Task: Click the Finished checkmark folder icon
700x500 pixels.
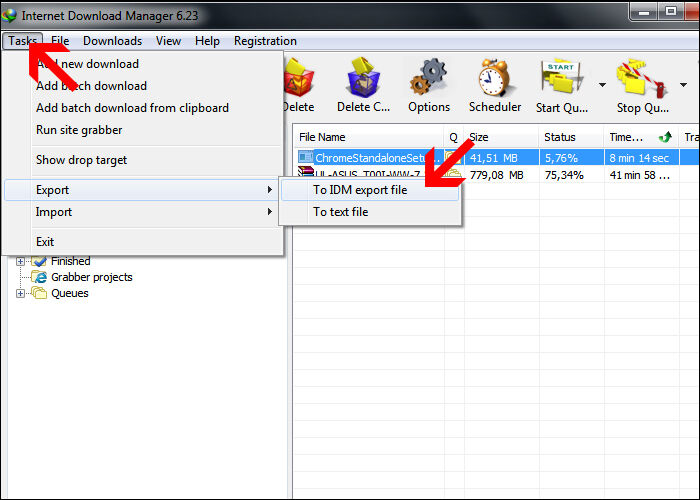Action: point(39,261)
